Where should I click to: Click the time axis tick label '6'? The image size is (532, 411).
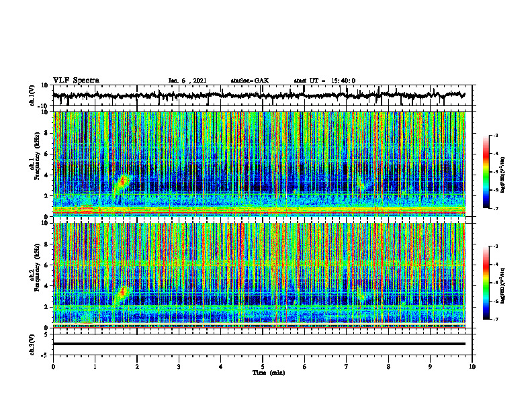(305, 367)
